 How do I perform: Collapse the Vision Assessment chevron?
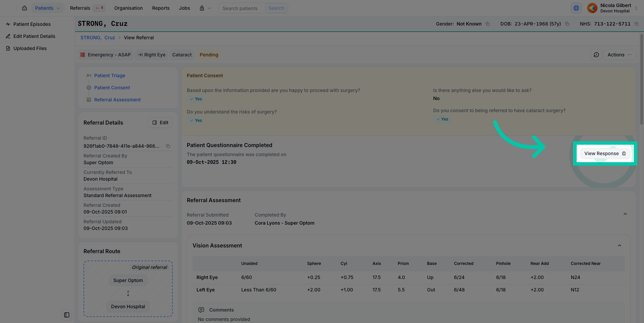coord(620,246)
